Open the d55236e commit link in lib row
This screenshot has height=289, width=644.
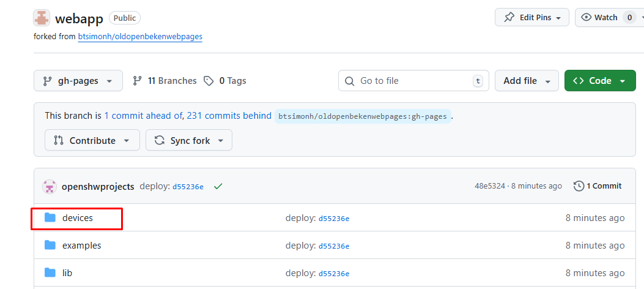coord(334,273)
